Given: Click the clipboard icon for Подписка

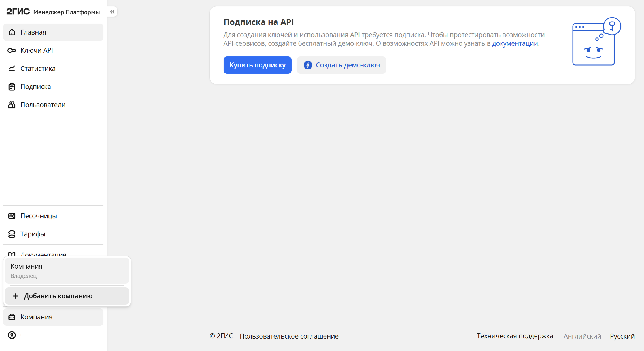Looking at the screenshot, I should [x=12, y=87].
